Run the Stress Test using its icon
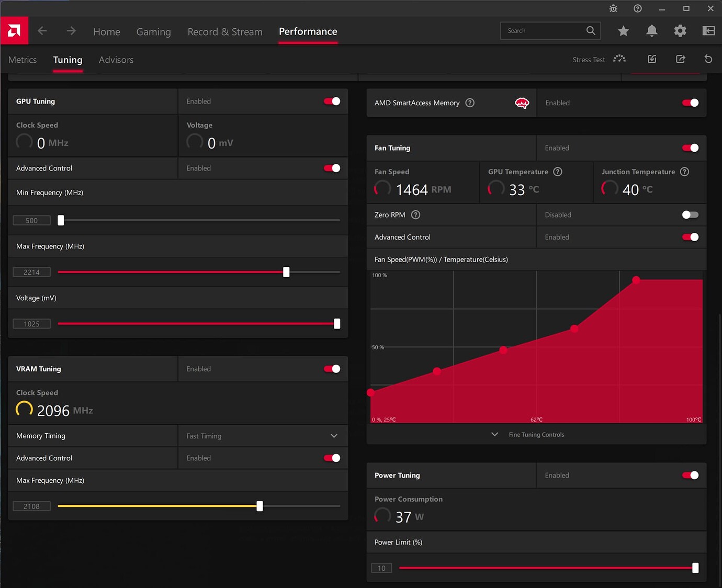 619,59
